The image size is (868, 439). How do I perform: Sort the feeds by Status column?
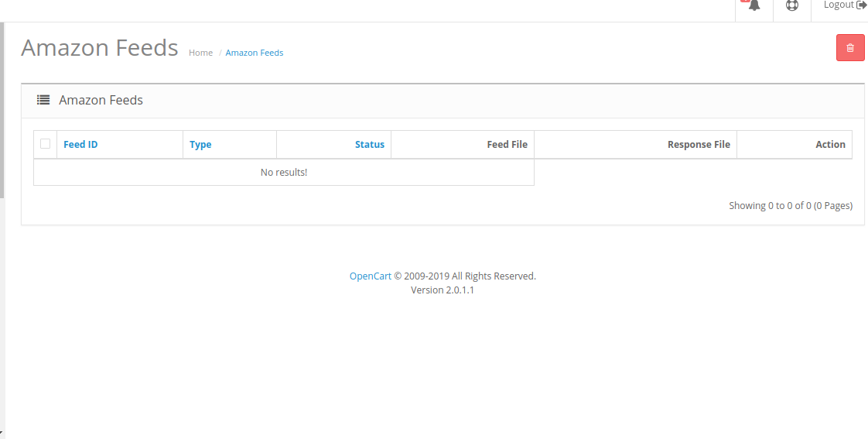tap(369, 145)
